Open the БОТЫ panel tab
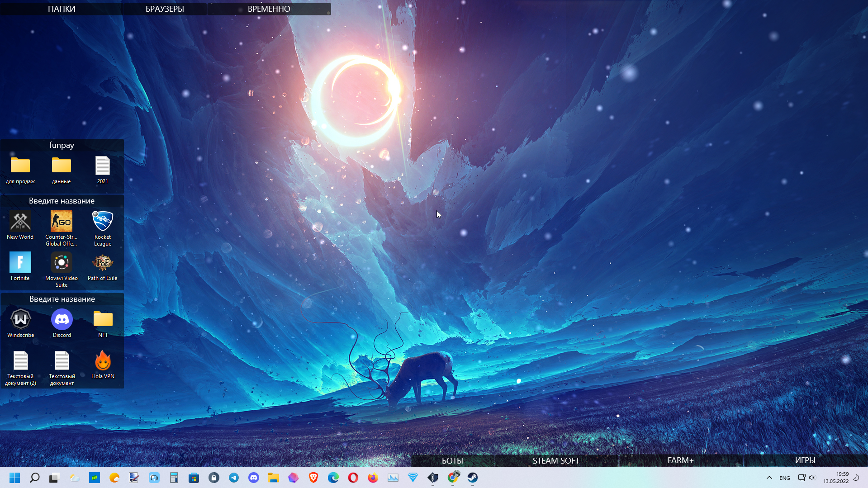 [452, 460]
